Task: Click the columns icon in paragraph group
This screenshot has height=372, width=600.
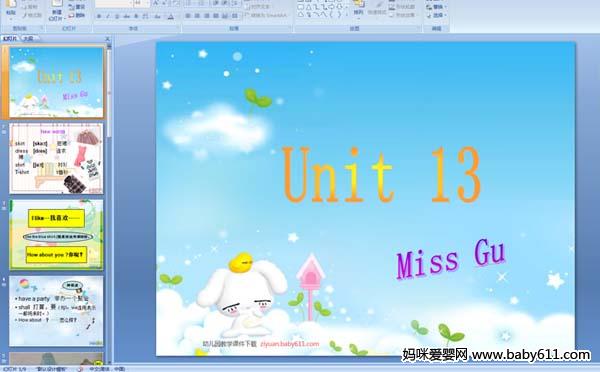Action: point(234,16)
